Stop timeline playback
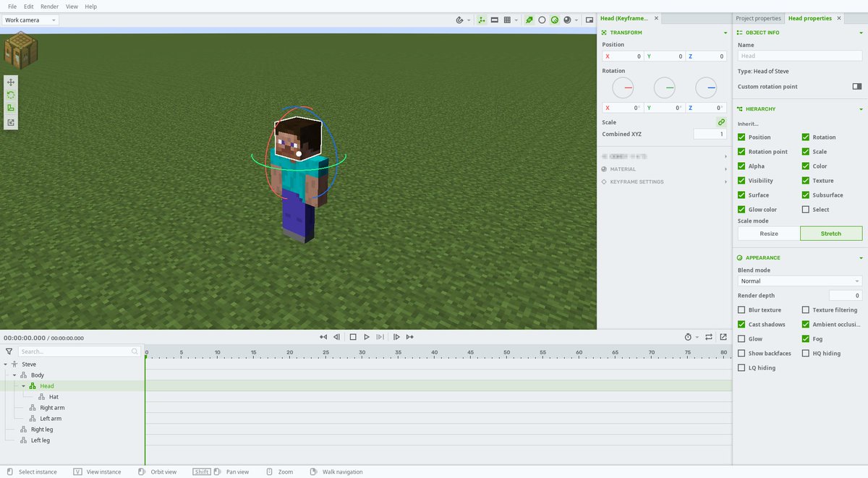The height and width of the screenshot is (478, 868). click(353, 337)
